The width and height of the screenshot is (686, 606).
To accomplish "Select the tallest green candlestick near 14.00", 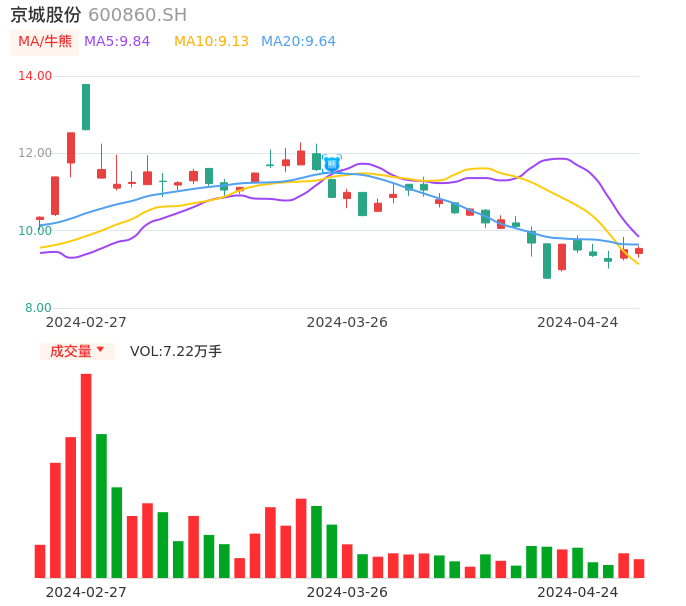I will [x=86, y=107].
